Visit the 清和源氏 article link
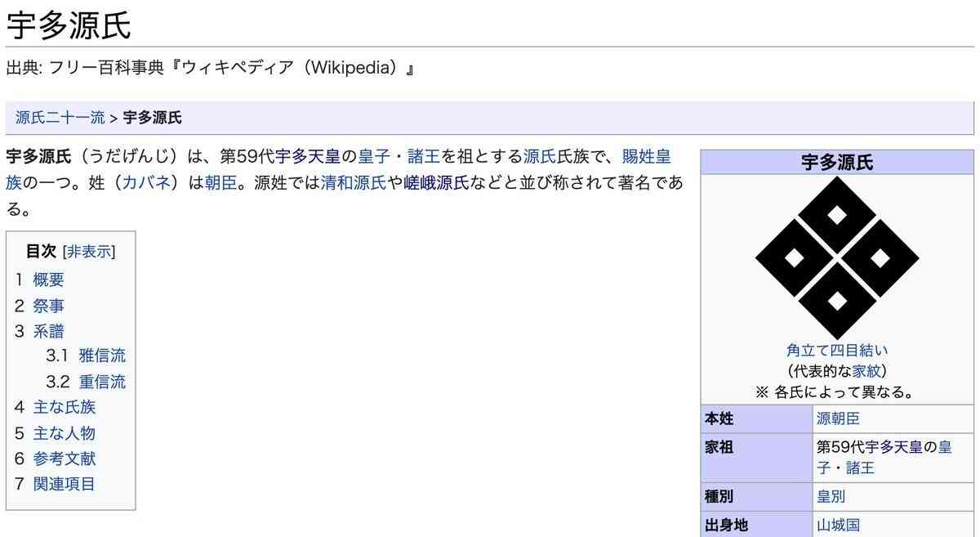This screenshot has width=980, height=537. click(353, 182)
